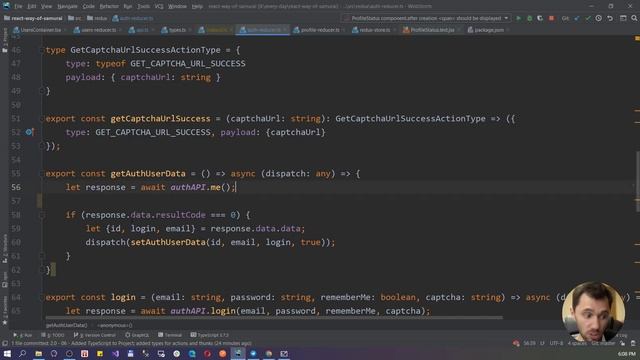Click auth-reducer.ts breadcrumb in navigation bar
The width and height of the screenshot is (640, 360).
(133, 18)
